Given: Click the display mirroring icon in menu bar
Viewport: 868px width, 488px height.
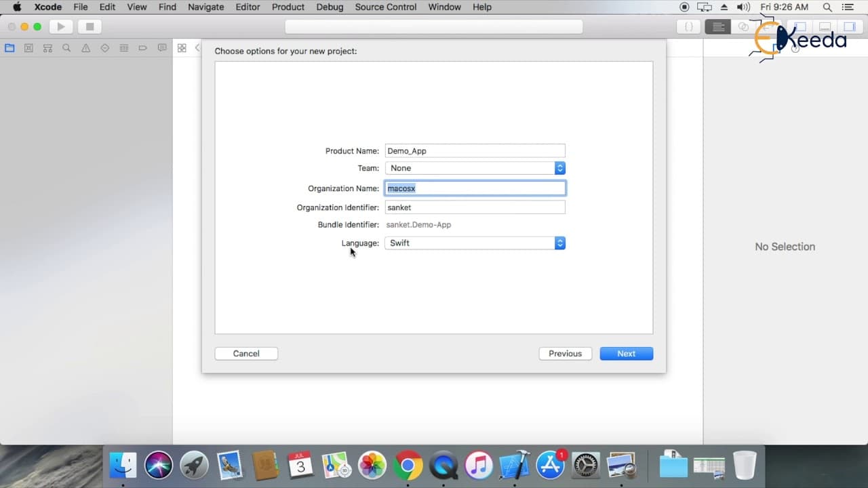Looking at the screenshot, I should (705, 7).
